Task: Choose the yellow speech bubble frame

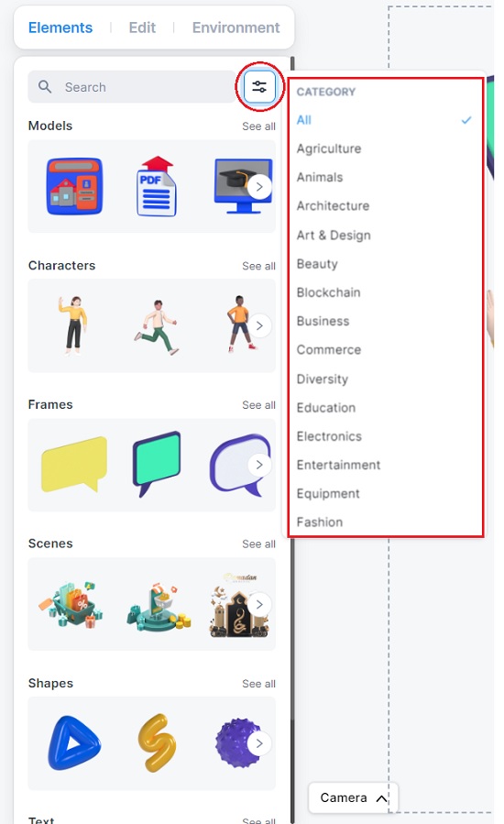Action: 74,464
